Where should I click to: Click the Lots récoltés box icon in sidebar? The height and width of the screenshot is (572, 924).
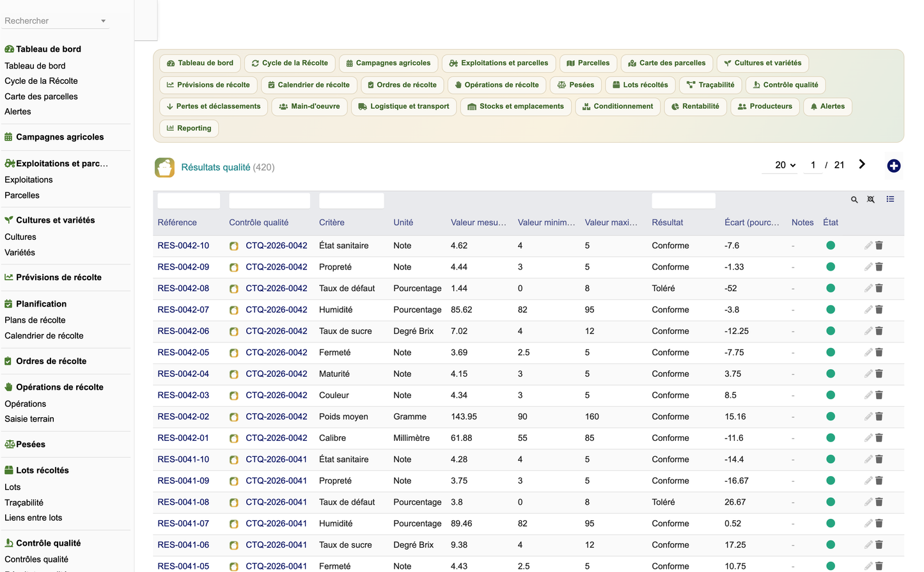(x=9, y=470)
